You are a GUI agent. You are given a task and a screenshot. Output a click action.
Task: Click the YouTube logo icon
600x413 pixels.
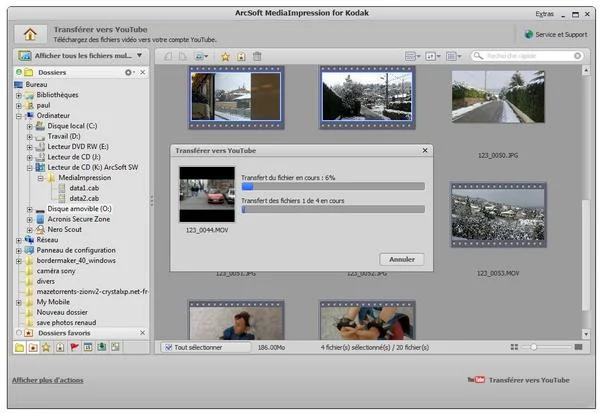pyautogui.click(x=476, y=380)
